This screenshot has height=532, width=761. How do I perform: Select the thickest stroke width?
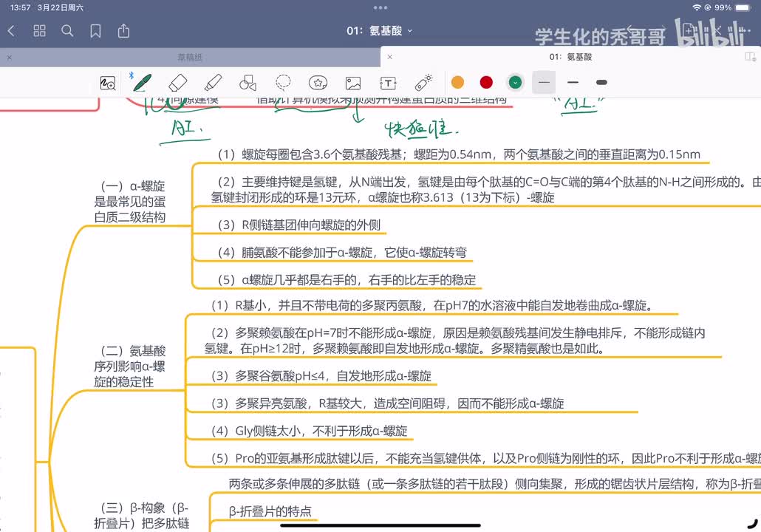point(602,83)
